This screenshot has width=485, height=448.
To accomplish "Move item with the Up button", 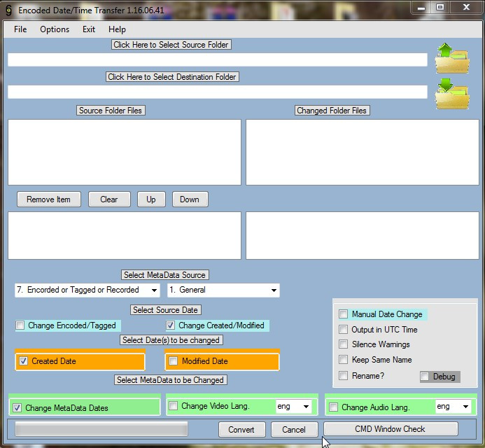I will click(151, 199).
